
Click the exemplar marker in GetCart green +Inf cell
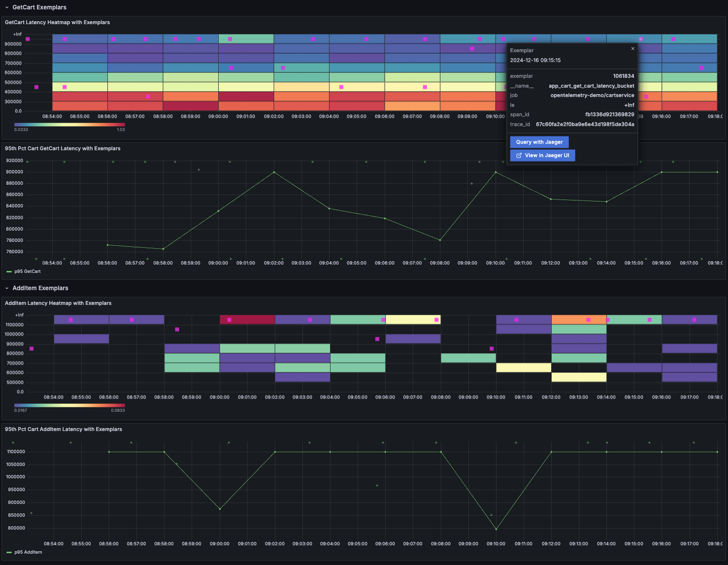pyautogui.click(x=230, y=39)
